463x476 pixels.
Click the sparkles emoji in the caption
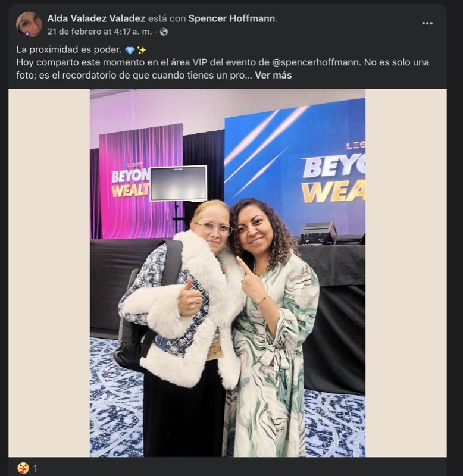141,50
